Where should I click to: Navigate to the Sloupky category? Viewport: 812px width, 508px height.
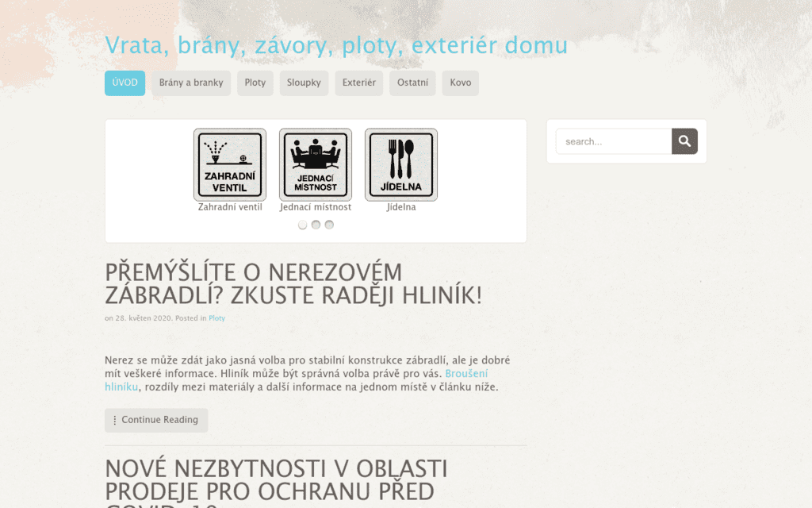(304, 83)
